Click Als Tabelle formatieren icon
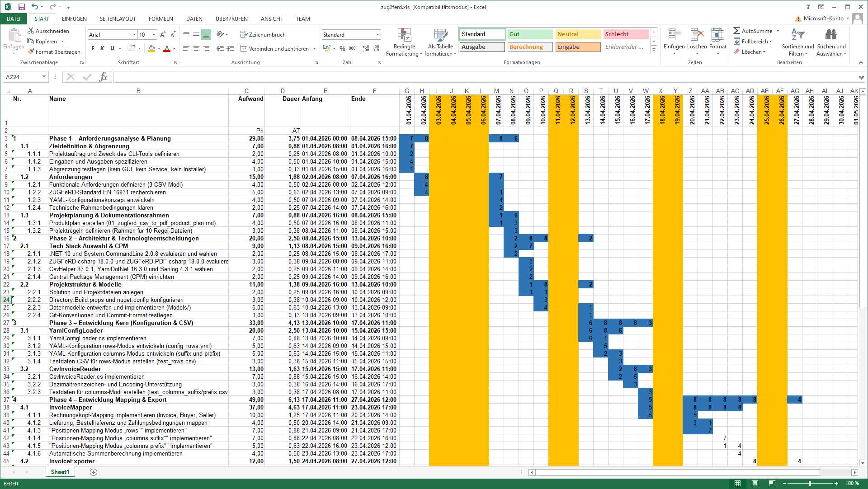The image size is (868, 489). [441, 35]
